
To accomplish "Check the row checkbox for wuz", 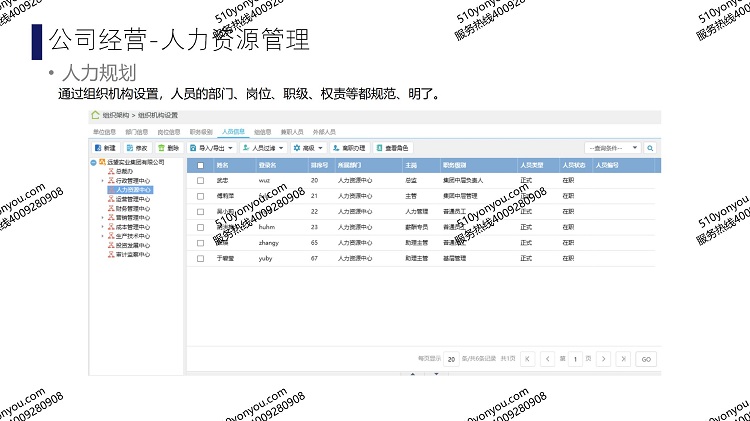I will tap(200, 180).
